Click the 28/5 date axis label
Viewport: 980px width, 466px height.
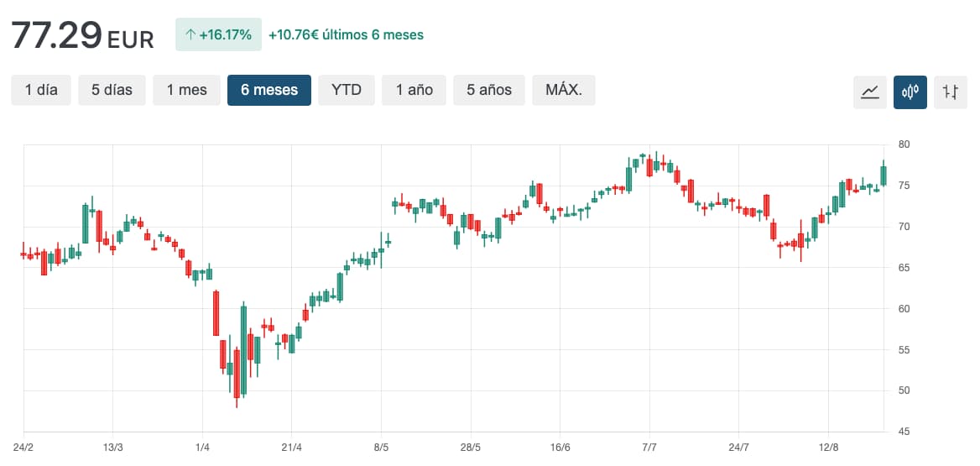click(471, 448)
